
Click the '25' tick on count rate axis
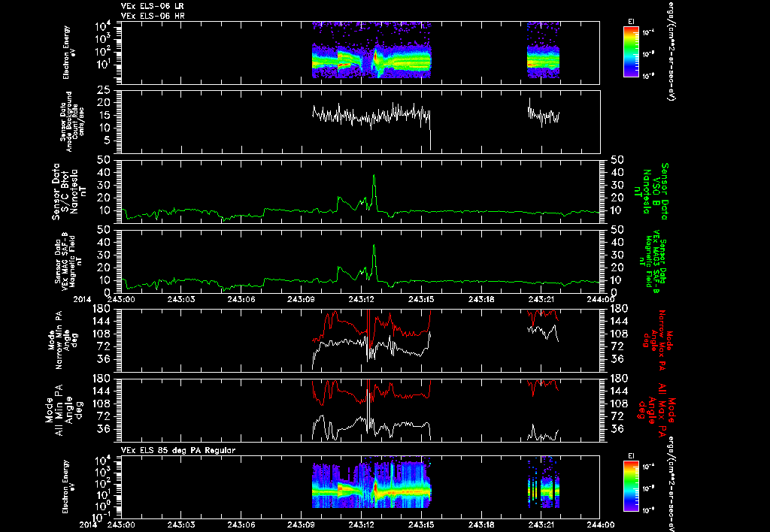pos(104,90)
